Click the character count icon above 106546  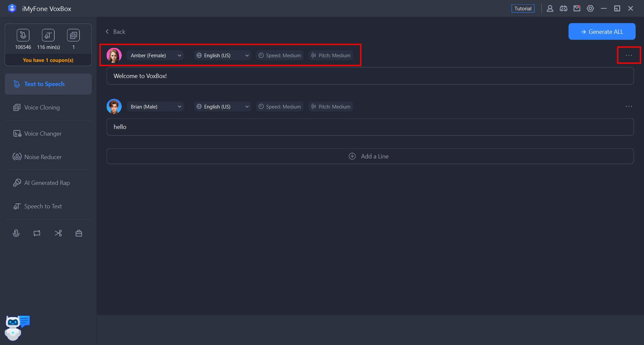tap(23, 35)
